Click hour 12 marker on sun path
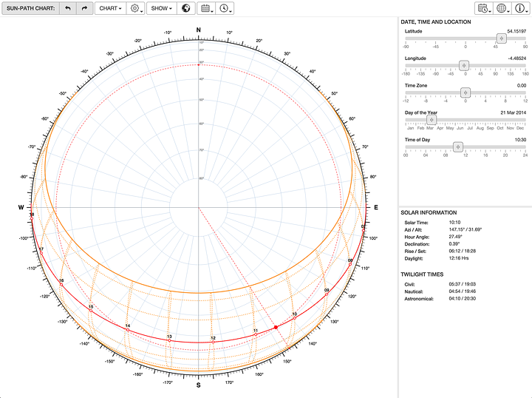Image resolution: width=532 pixels, height=398 pixels. tap(214, 342)
